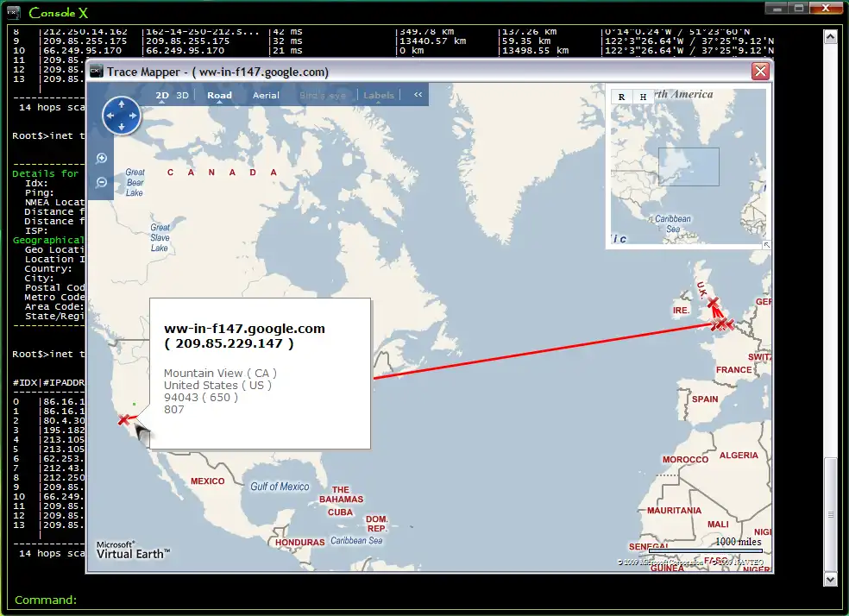The width and height of the screenshot is (849, 616).
Task: Close the Trace Mapper window
Action: point(760,72)
